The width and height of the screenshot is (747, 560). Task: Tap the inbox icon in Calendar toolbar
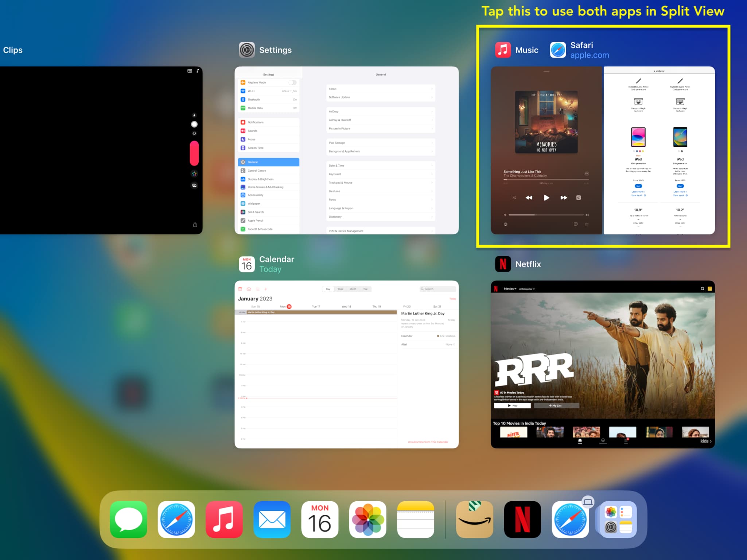coord(249,289)
